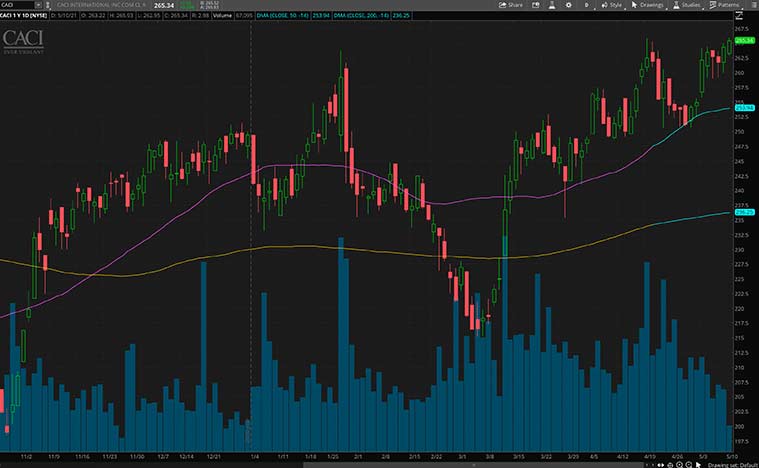Click the Volume study label

(212, 16)
